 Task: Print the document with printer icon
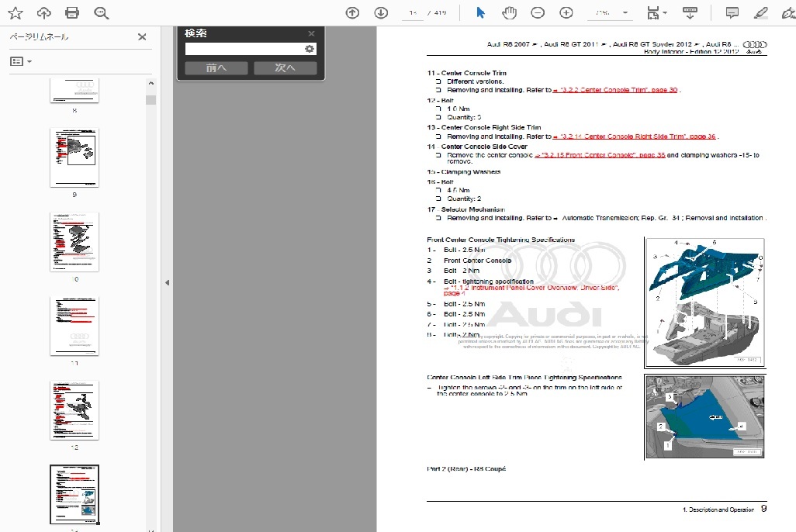(x=72, y=12)
